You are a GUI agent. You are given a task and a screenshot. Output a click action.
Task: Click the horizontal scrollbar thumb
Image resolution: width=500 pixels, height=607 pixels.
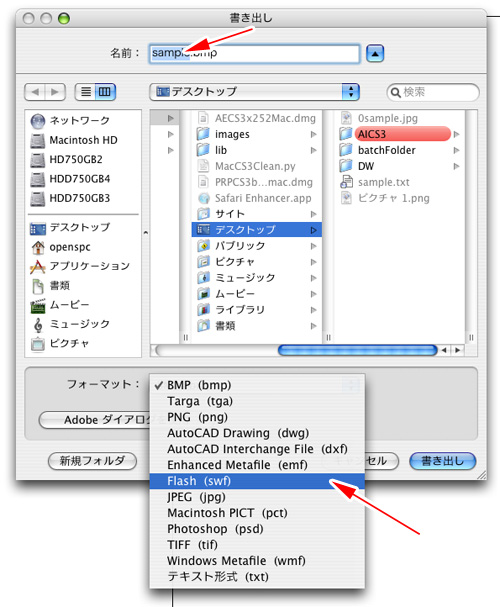(x=358, y=350)
